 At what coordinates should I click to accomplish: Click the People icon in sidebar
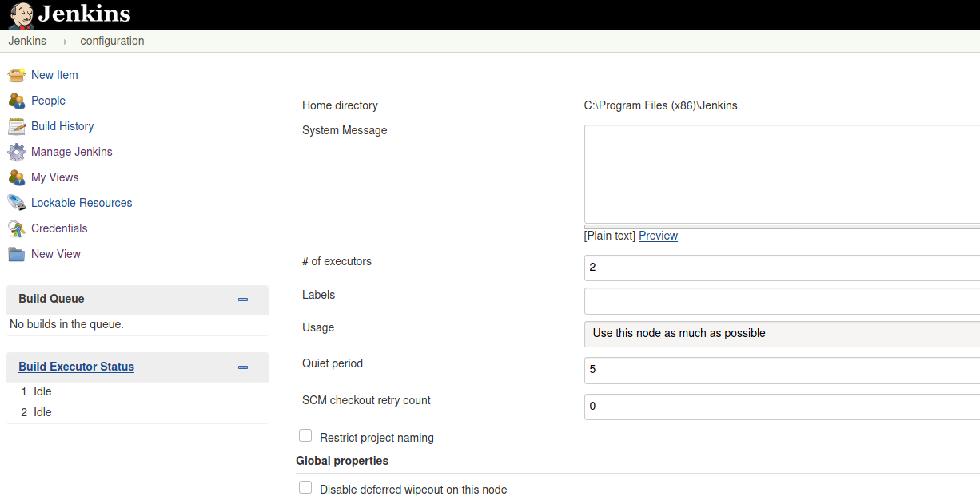click(x=17, y=101)
